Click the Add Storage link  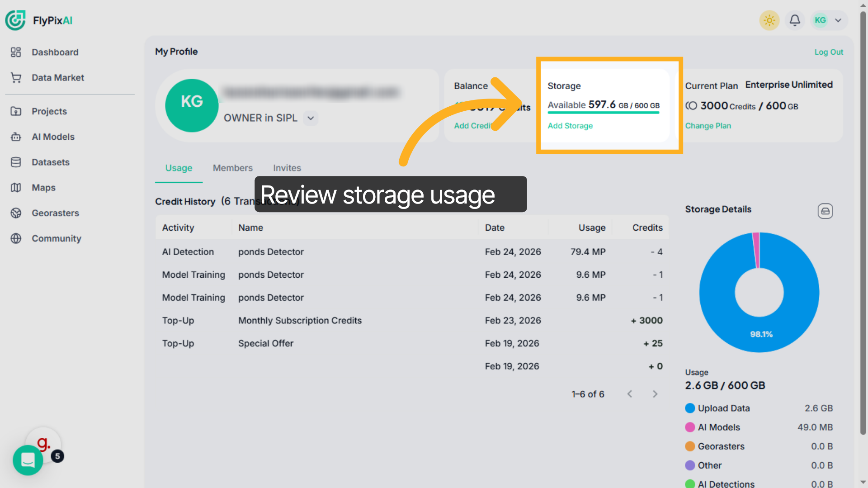coord(570,126)
